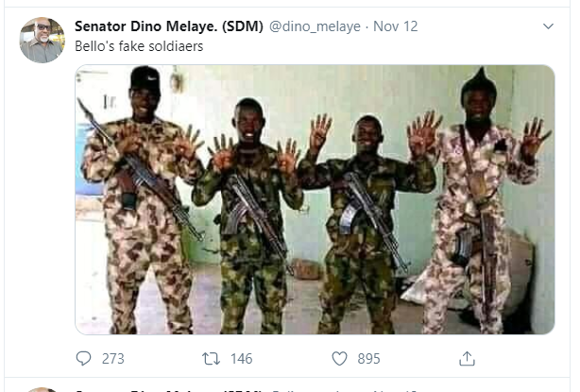The image size is (580, 392).
Task: Click the like count 895
Action: pyautogui.click(x=368, y=359)
